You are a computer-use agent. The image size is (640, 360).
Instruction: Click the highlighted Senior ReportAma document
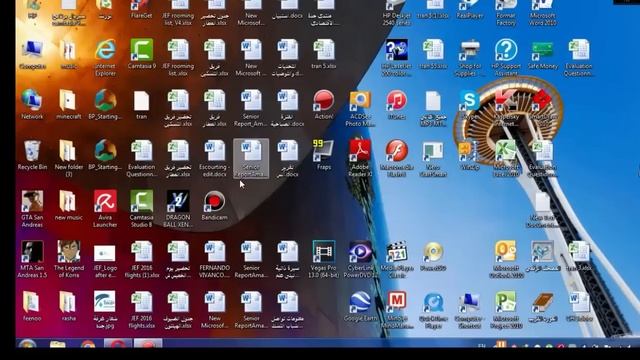[x=251, y=158]
